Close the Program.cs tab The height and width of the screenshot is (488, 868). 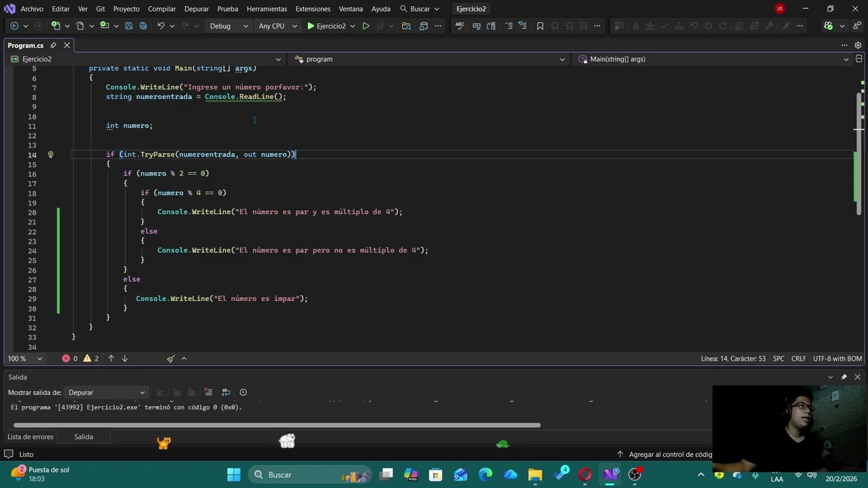[66, 45]
